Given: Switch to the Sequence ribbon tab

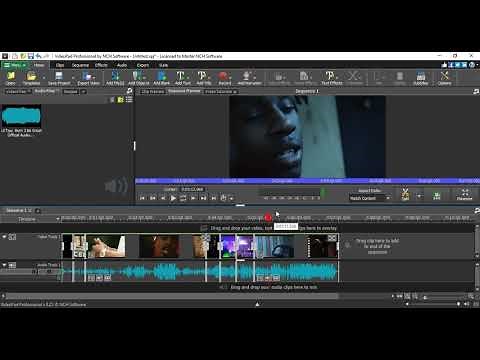Looking at the screenshot, I should tap(80, 65).
